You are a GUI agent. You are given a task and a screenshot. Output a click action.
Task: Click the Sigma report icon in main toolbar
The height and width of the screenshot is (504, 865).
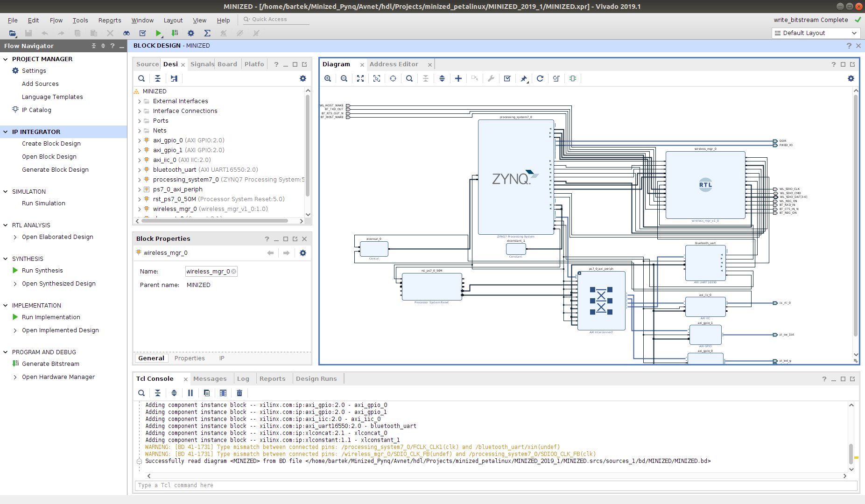(207, 33)
